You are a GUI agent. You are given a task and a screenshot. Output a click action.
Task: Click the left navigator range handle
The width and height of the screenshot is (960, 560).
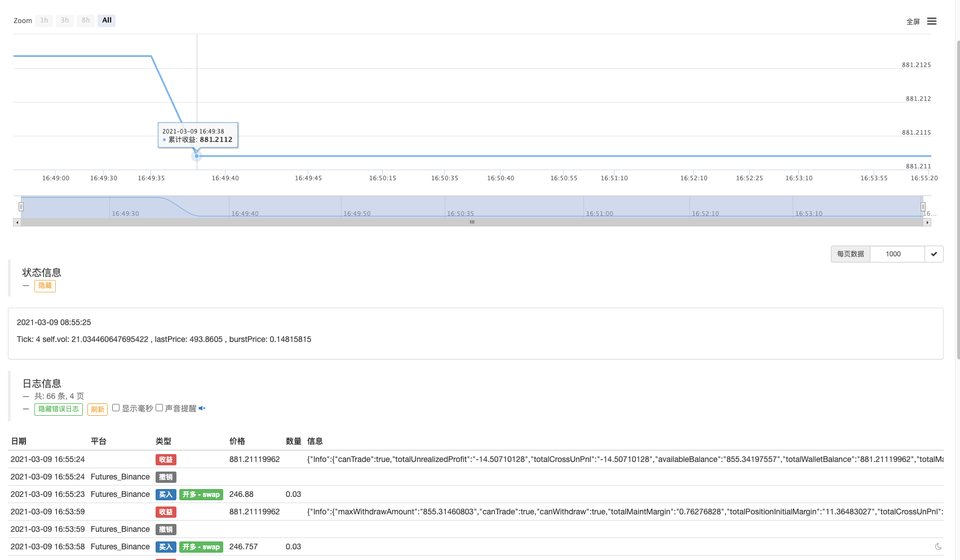pos(21,207)
